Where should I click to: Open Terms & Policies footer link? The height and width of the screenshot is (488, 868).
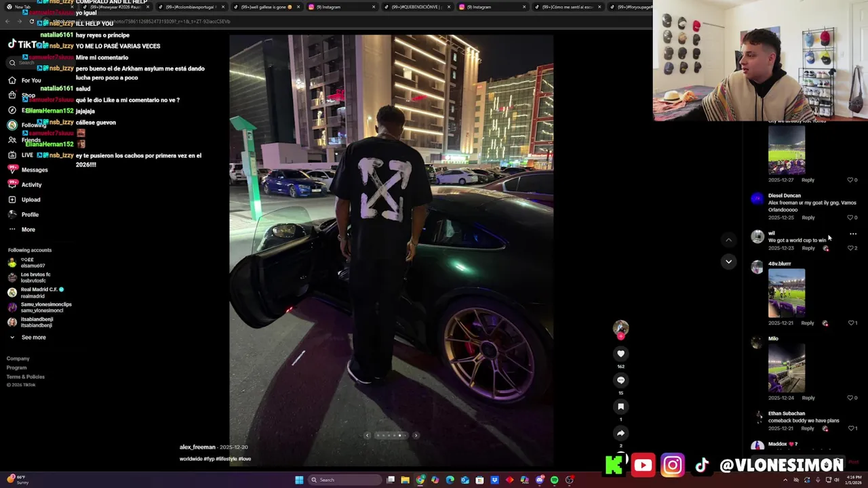click(25, 377)
